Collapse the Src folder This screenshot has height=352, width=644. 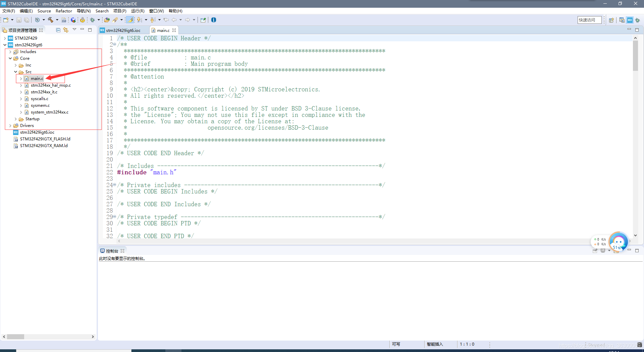pyautogui.click(x=15, y=72)
